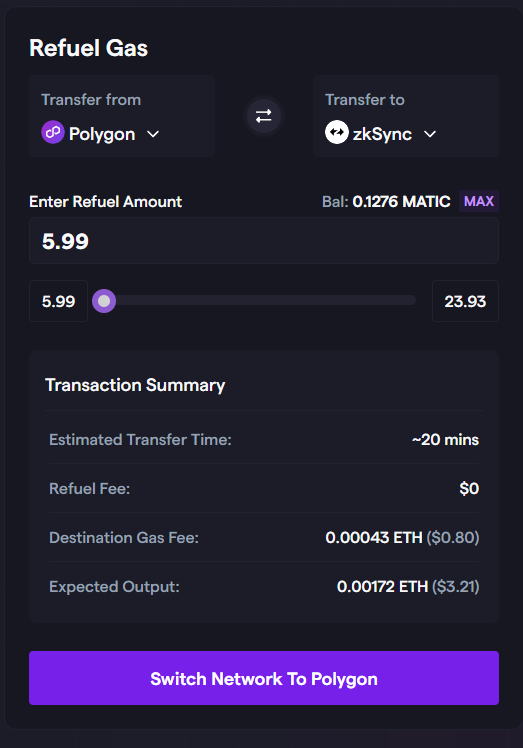
Task: Click the Estimated Transfer Time row
Action: coord(264,439)
